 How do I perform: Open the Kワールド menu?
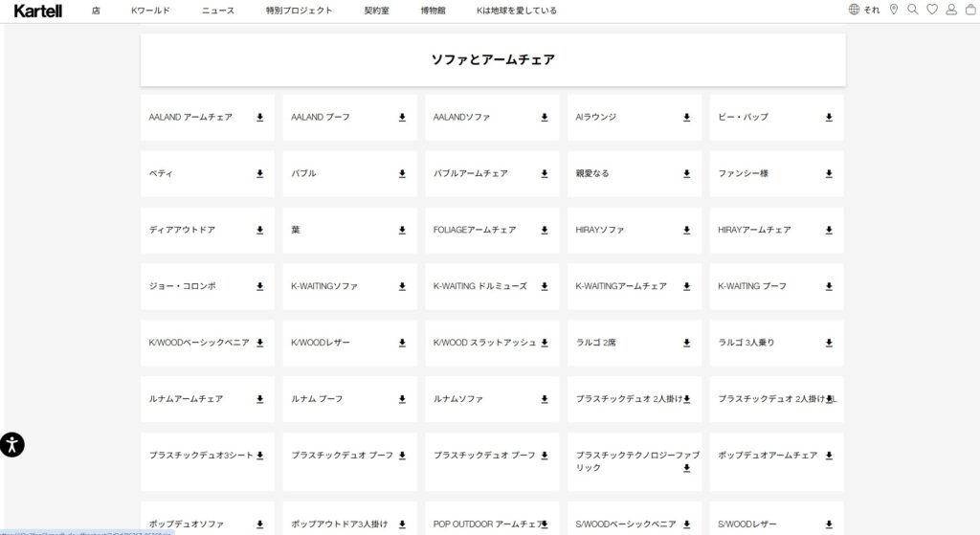coord(150,11)
